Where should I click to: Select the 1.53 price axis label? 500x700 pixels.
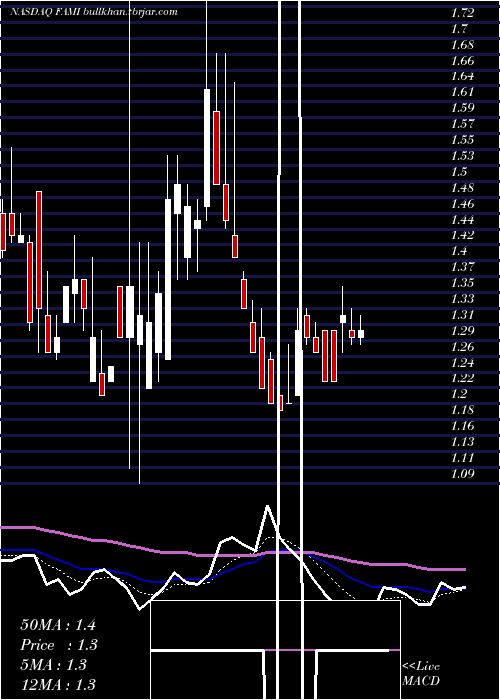(462, 156)
